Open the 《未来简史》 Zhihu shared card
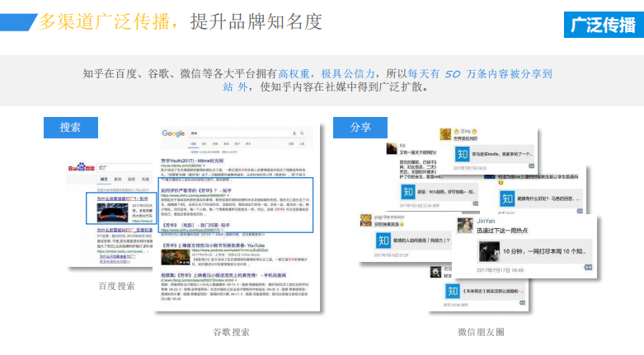The image size is (644, 355). coord(485,291)
